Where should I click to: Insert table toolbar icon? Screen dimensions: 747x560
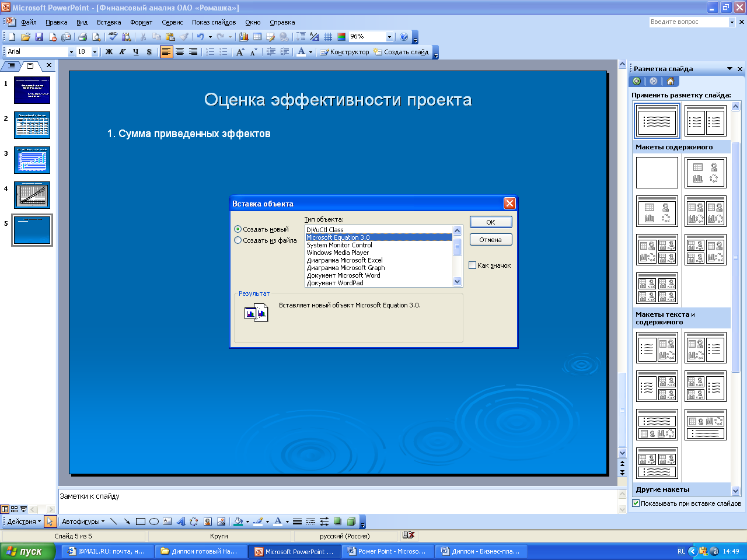coord(257,37)
